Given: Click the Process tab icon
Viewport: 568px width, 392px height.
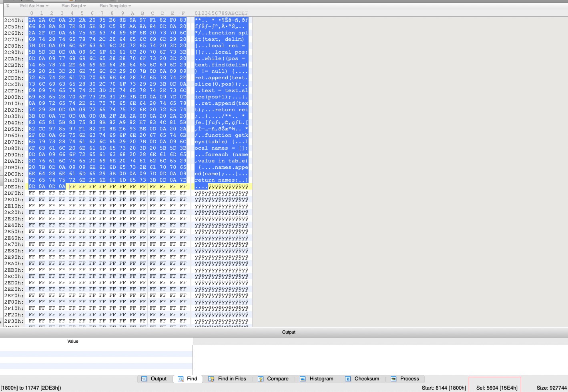Looking at the screenshot, I should tap(393, 379).
